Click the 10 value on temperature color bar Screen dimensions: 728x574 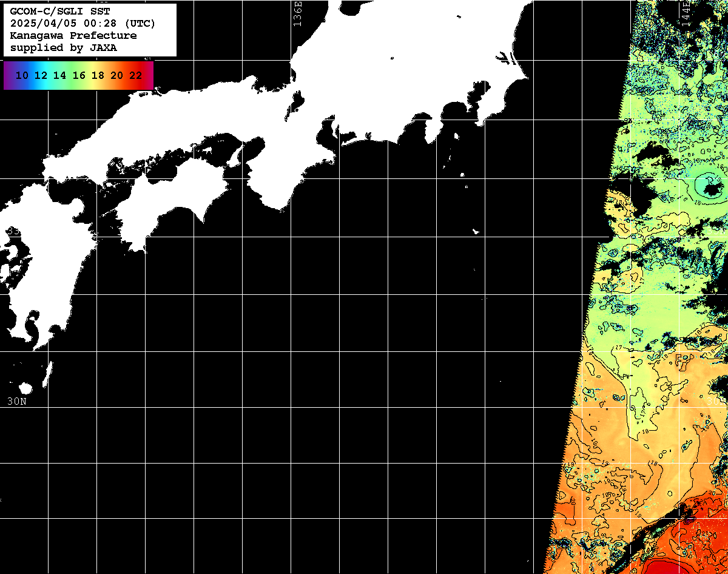click(22, 75)
